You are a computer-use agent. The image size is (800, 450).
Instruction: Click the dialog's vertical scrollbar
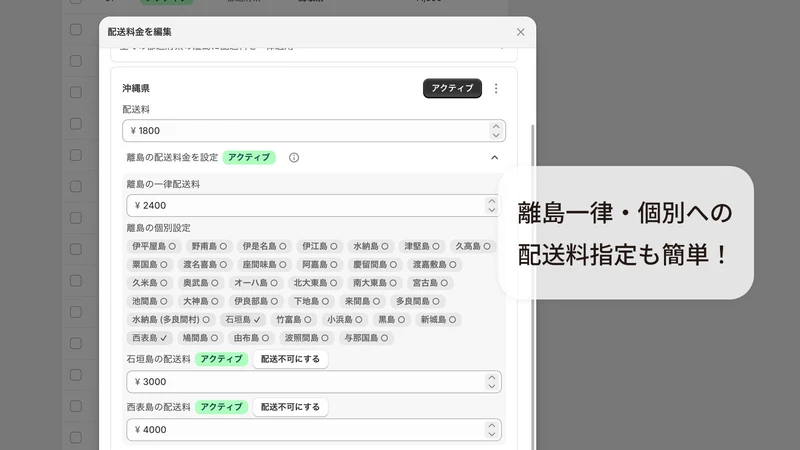[533, 286]
